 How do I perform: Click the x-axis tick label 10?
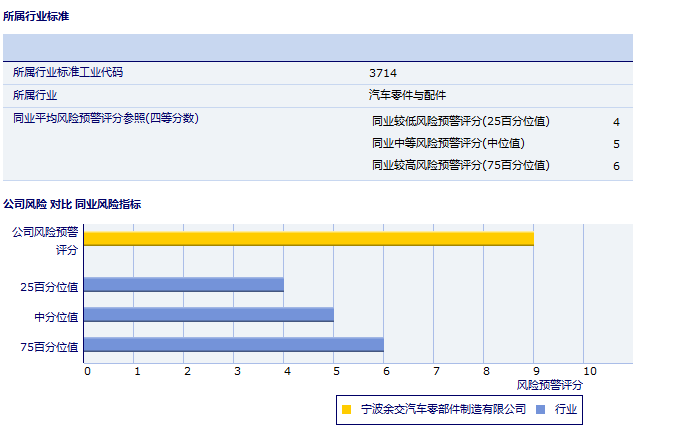tap(589, 371)
